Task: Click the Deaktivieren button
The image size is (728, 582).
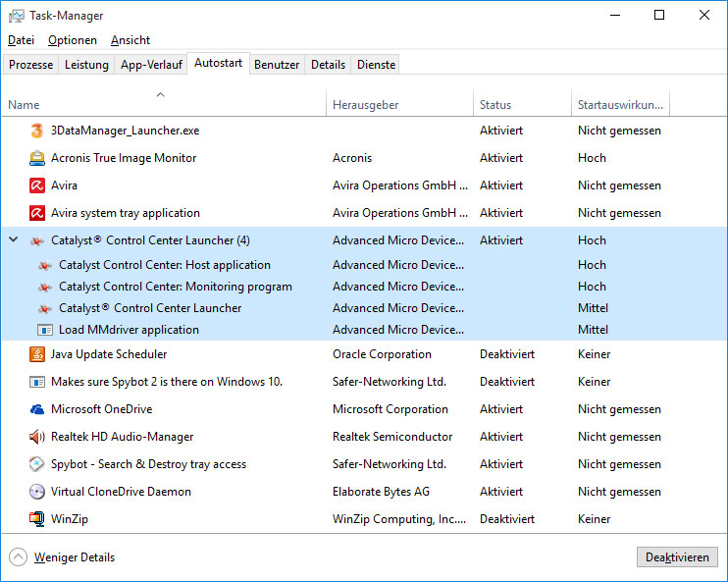Action: 677,556
